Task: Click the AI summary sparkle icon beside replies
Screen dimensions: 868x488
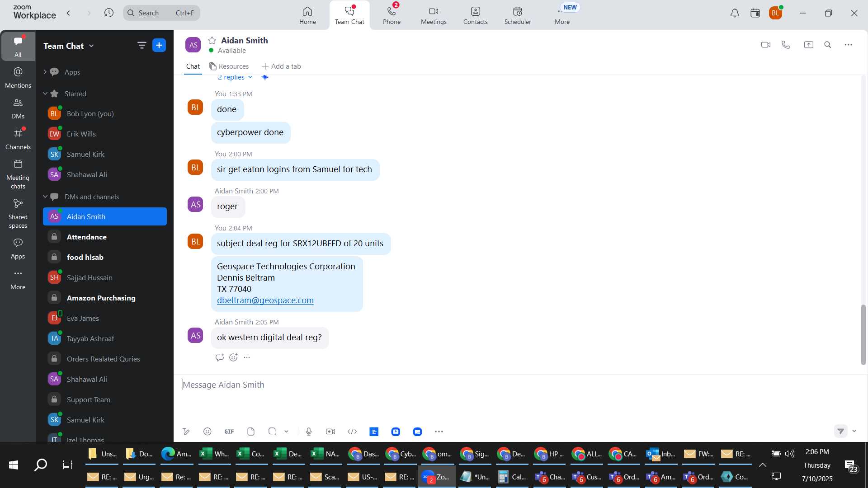Action: click(265, 77)
